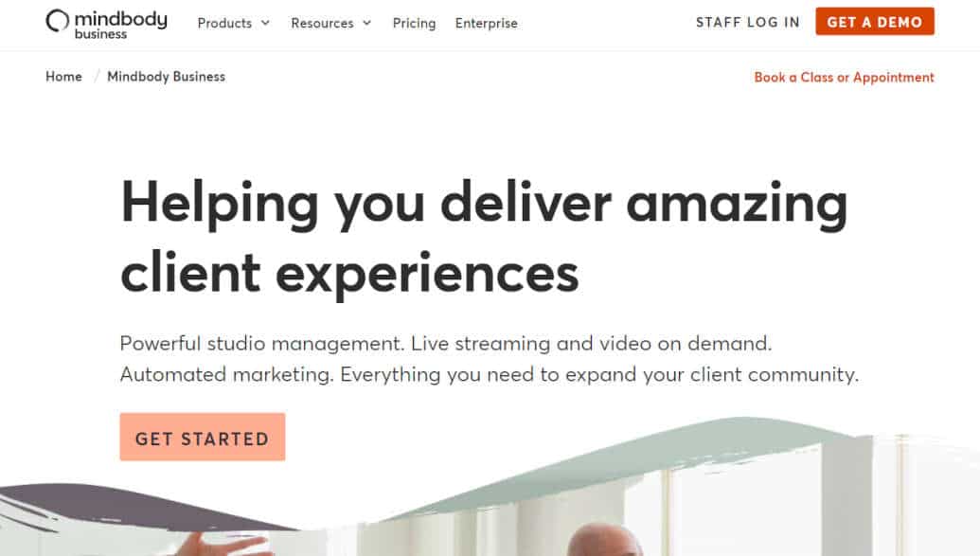This screenshot has height=556, width=980.
Task: Click the hero headline text
Action: 484,236
